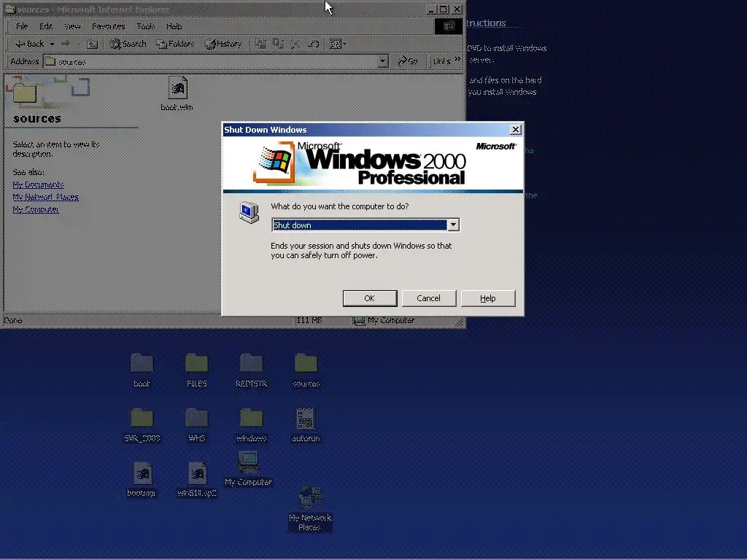Click the Undo toolbar icon
This screenshot has width=747, height=560.
point(313,44)
